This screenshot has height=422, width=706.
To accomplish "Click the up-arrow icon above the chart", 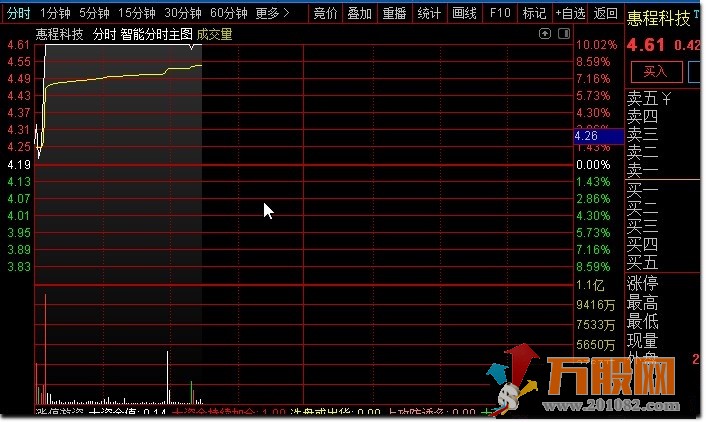I will 545,34.
